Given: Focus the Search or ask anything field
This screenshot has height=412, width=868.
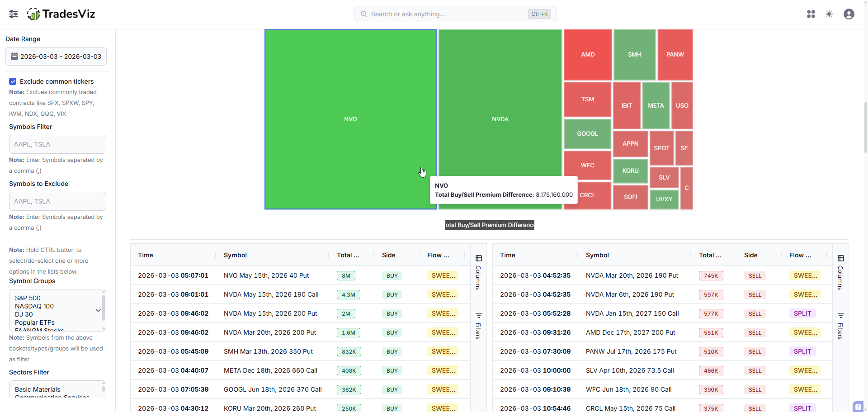Looking at the screenshot, I should pyautogui.click(x=456, y=14).
